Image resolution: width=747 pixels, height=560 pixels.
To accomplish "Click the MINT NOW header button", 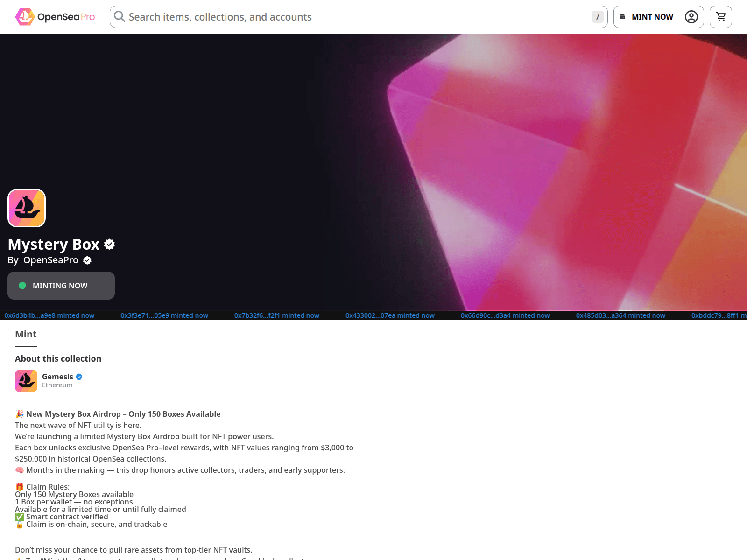I will [x=646, y=17].
